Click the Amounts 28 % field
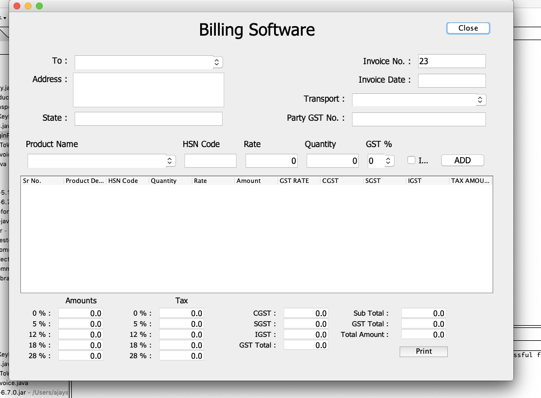Screen dimensions: 541x398 pyautogui.click(x=81, y=356)
